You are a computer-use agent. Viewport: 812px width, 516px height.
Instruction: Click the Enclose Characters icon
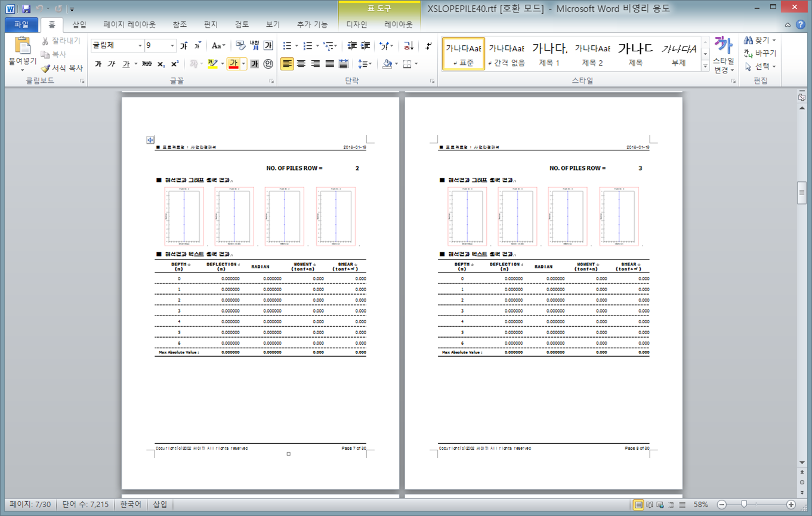tap(268, 64)
